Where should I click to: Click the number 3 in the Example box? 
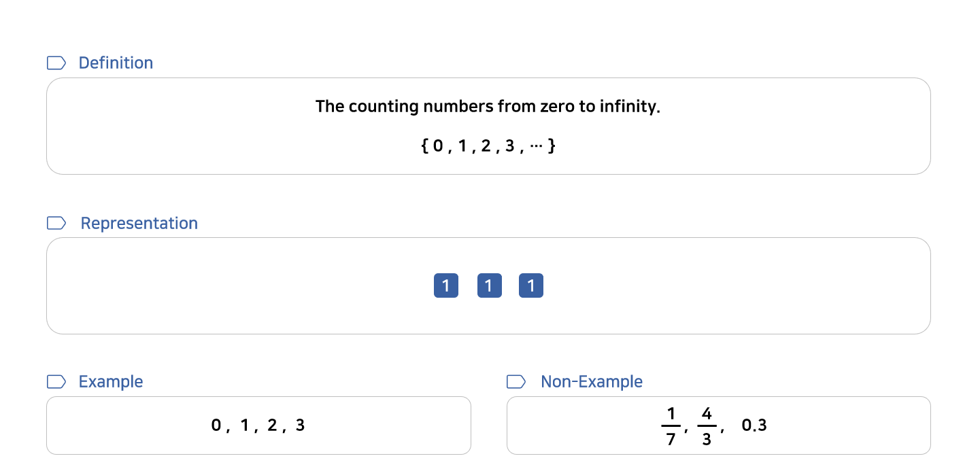point(300,425)
